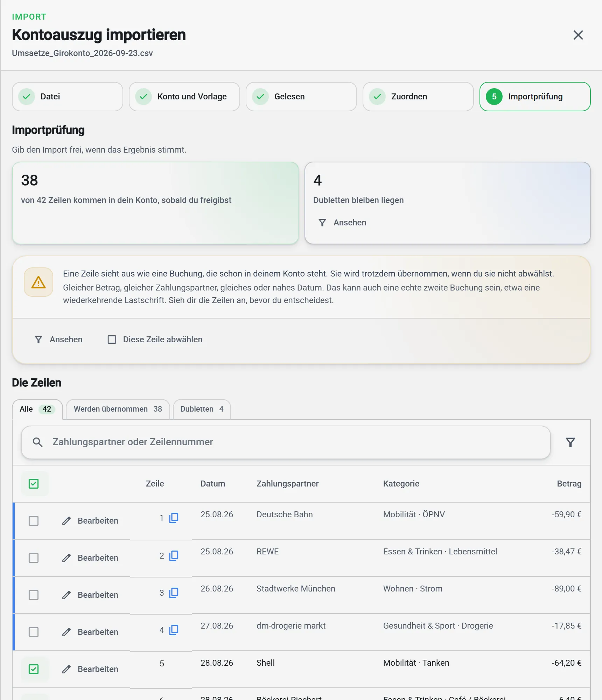
Task: Click the Zahlungspartner column header
Action: tap(287, 484)
